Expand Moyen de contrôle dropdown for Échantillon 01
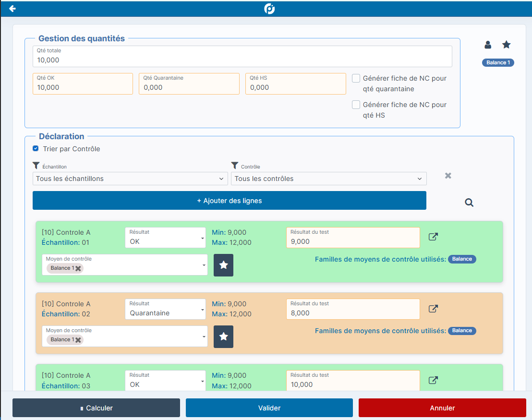532x420 pixels. click(205, 265)
